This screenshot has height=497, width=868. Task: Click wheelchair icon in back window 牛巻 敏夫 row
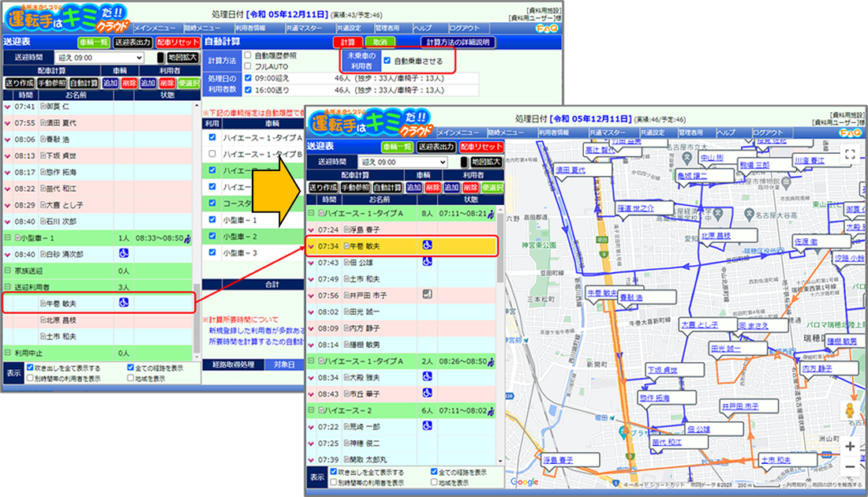click(123, 303)
